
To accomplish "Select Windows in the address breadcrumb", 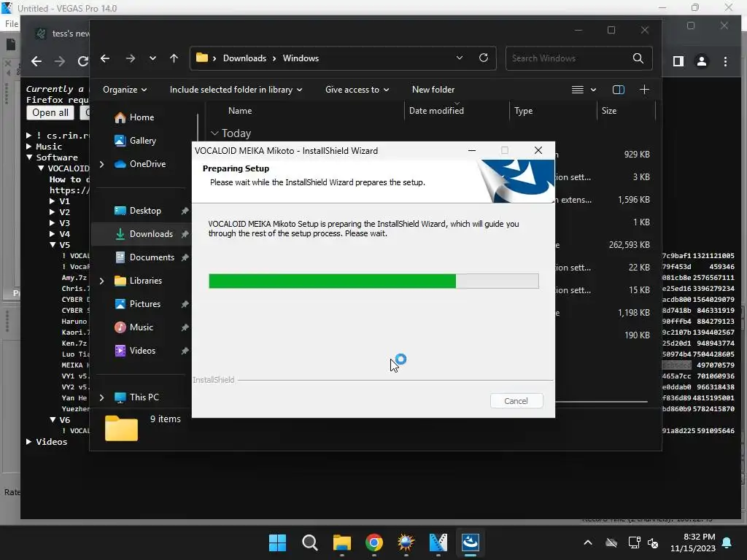I will point(301,58).
